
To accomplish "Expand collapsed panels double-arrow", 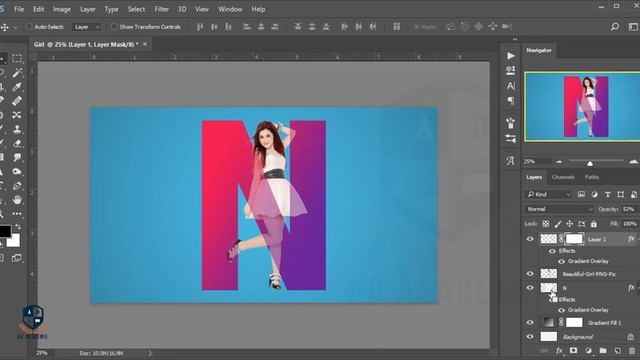I will click(x=515, y=39).
